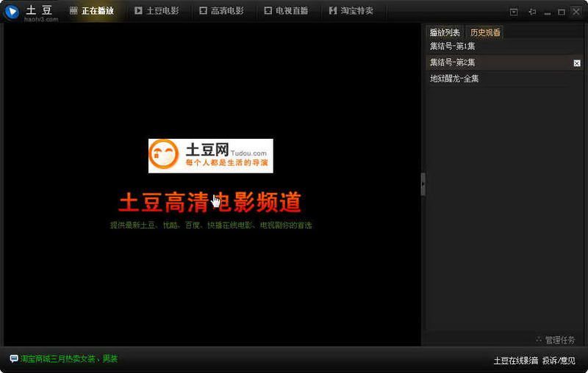588x373 pixels.
Task: Open the title bar dropdown menu icon
Action: [514, 12]
